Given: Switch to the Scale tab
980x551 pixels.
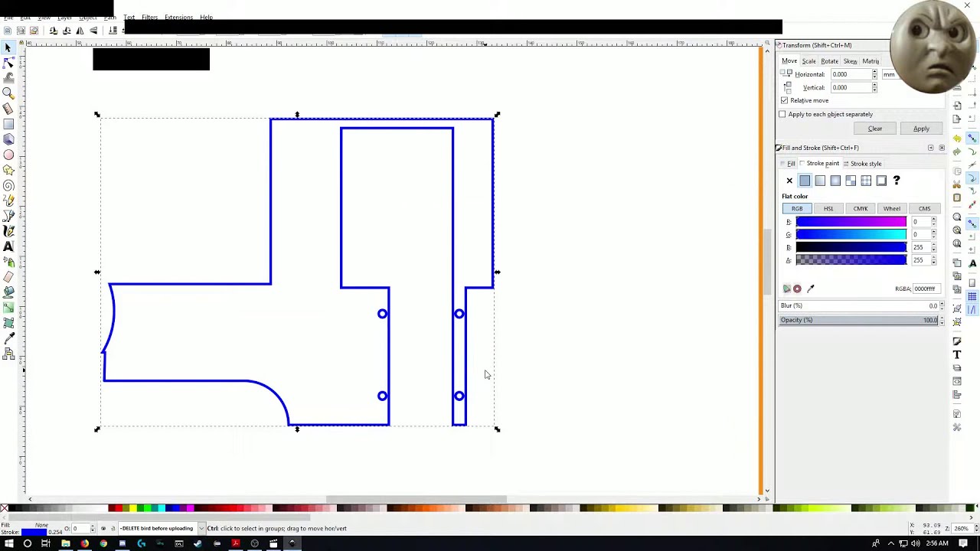Looking at the screenshot, I should (x=808, y=61).
